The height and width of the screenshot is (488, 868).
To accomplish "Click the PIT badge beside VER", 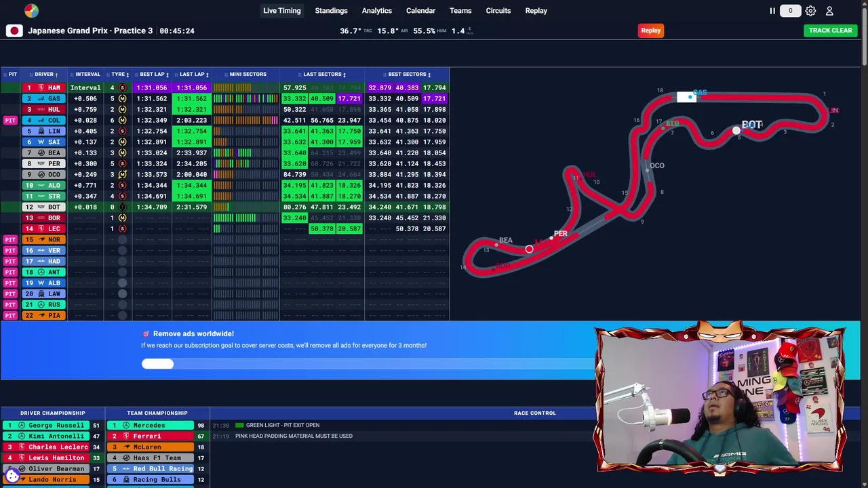I will [x=10, y=250].
